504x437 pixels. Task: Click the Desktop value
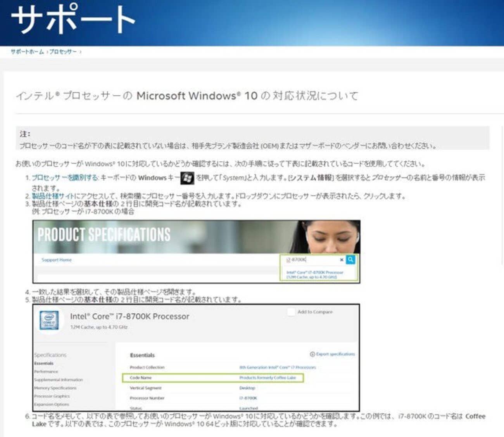(x=247, y=388)
